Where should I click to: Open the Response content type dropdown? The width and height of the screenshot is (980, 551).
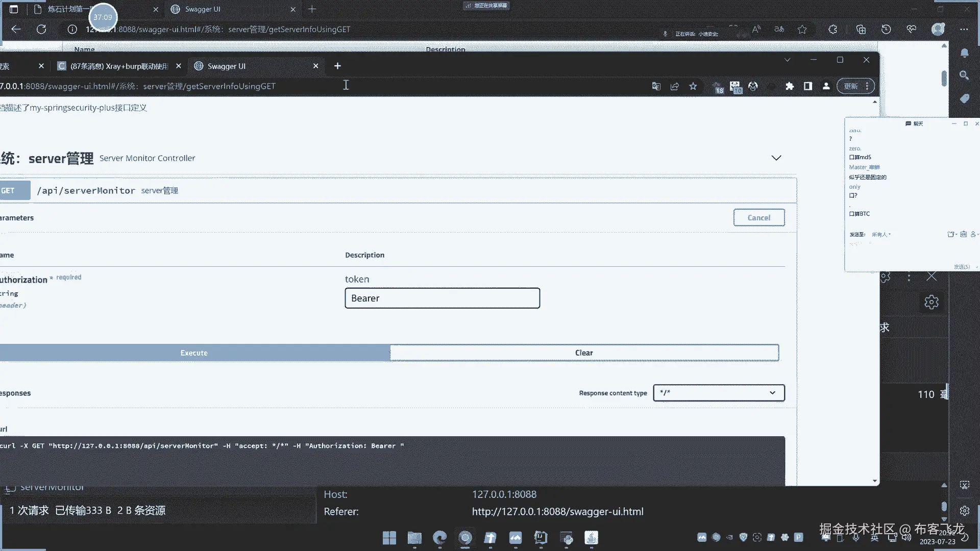(719, 393)
